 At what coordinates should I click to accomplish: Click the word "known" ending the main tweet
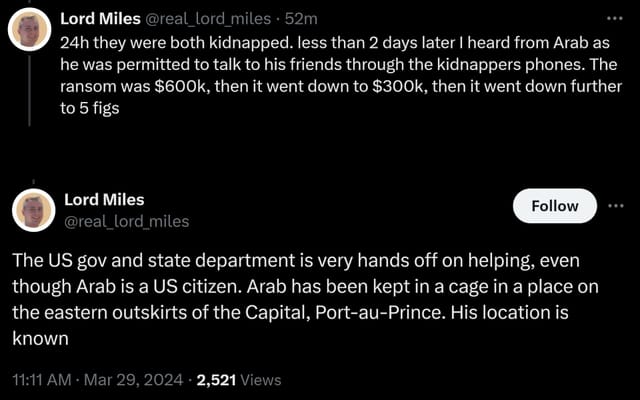coord(40,338)
